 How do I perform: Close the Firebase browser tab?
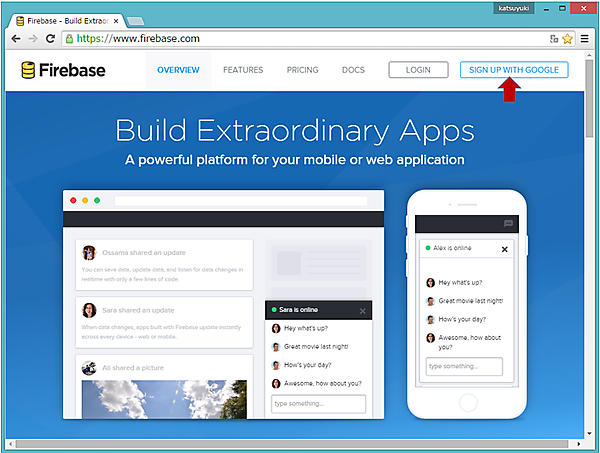click(x=116, y=21)
